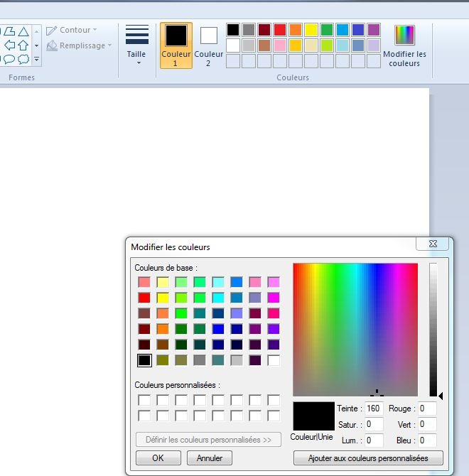The height and width of the screenshot is (476, 469).
Task: Select the cloud callout shape
Action: coord(23,58)
